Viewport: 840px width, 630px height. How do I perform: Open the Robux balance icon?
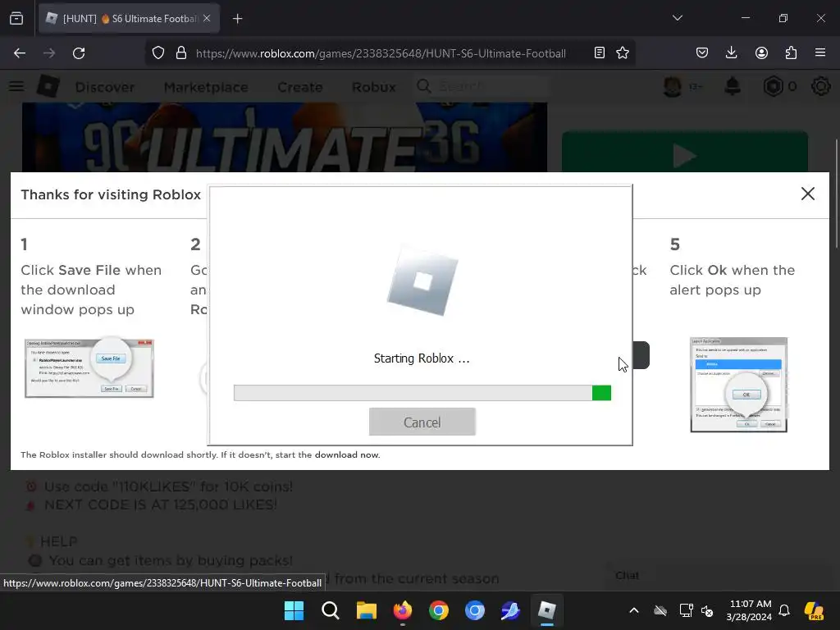[x=773, y=86]
